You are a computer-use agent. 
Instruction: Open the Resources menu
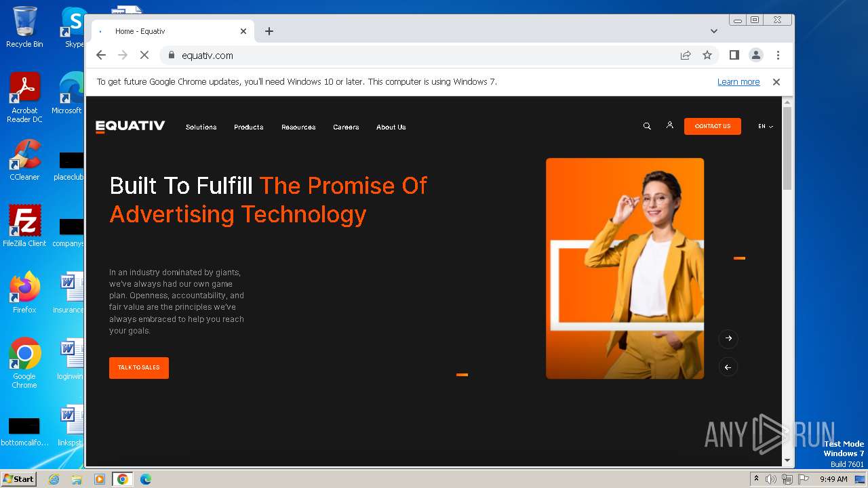(298, 127)
